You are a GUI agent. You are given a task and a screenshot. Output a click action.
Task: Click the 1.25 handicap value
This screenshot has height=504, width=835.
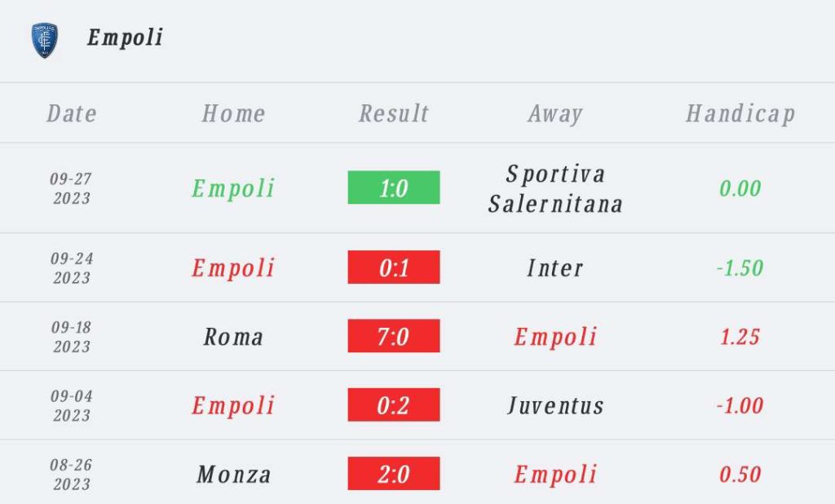tap(740, 337)
